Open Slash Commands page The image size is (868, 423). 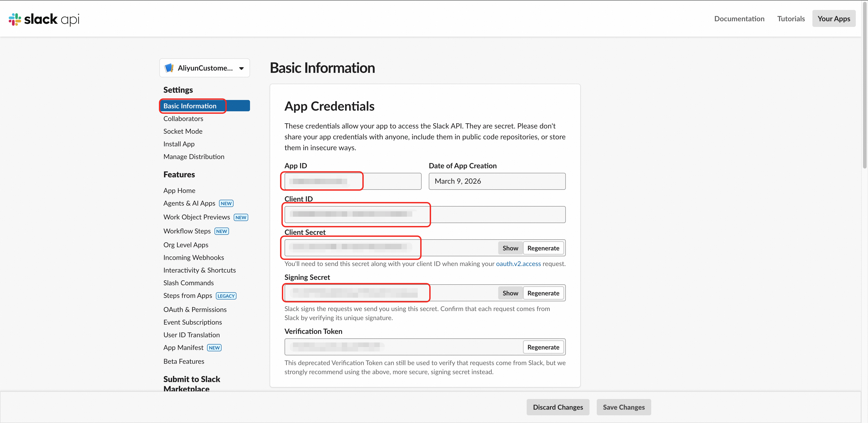point(188,283)
